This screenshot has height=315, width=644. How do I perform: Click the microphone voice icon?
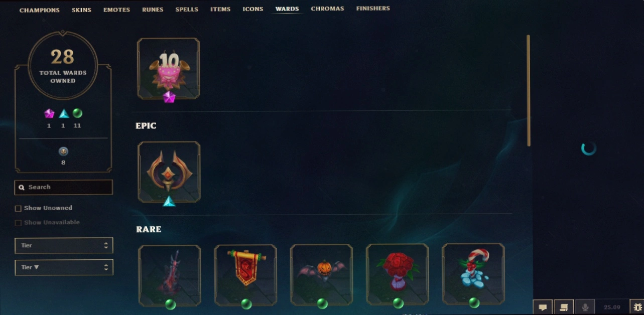click(x=585, y=307)
